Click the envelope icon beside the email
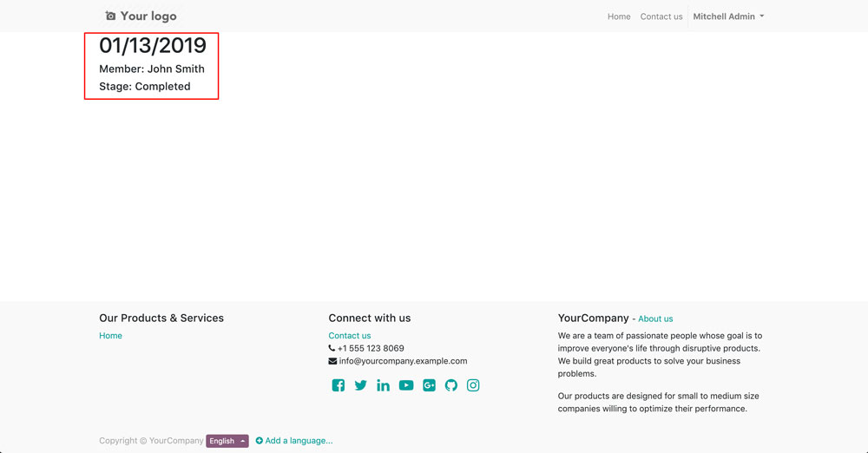868x453 pixels. click(x=332, y=361)
